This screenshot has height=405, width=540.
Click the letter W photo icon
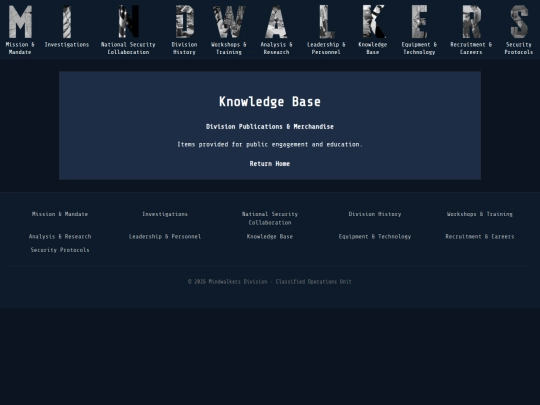pyautogui.click(x=229, y=22)
